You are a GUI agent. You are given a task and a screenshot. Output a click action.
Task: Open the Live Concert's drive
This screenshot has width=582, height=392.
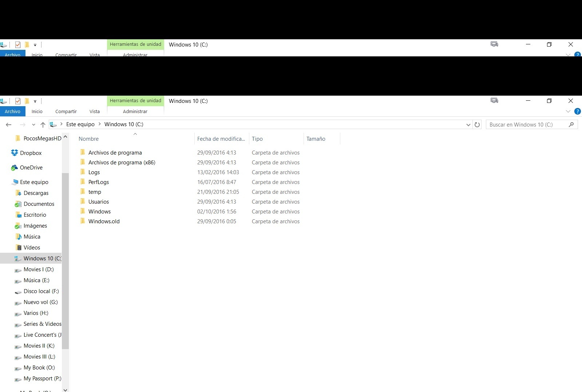(x=38, y=335)
